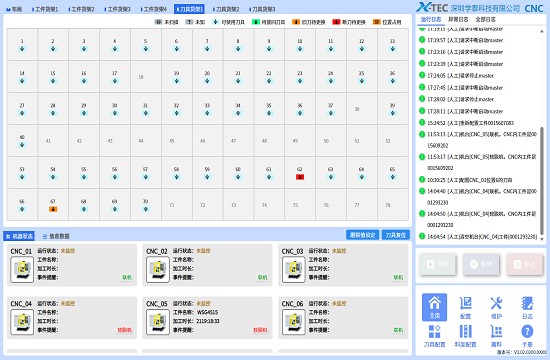The width and height of the screenshot is (550, 360).
Task: Select empty tool slot 18
Action: click(146, 76)
